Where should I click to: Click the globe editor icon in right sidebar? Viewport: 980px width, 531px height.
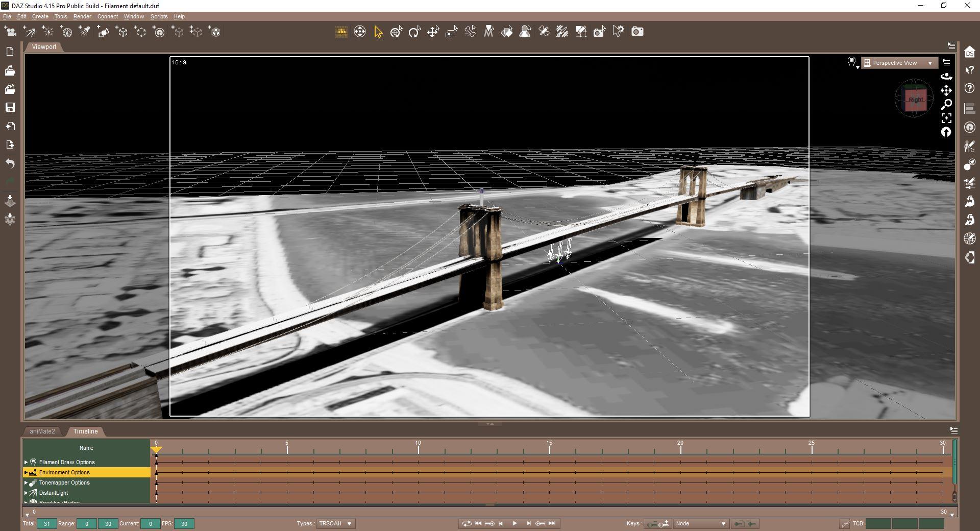(970, 238)
